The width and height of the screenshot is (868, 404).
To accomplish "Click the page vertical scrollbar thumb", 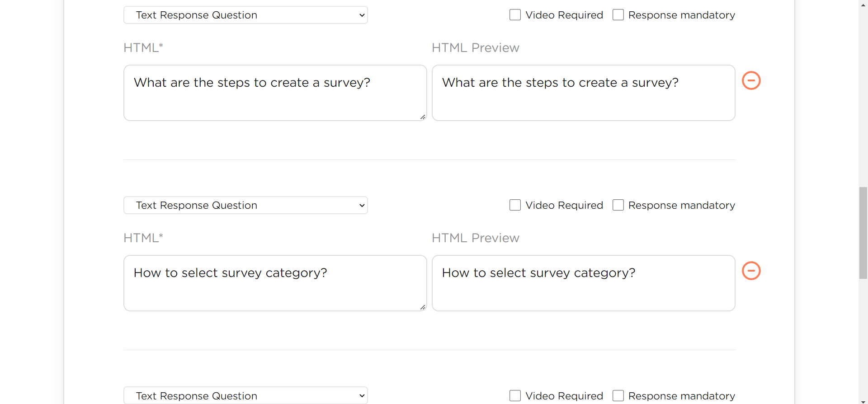I will (x=863, y=233).
